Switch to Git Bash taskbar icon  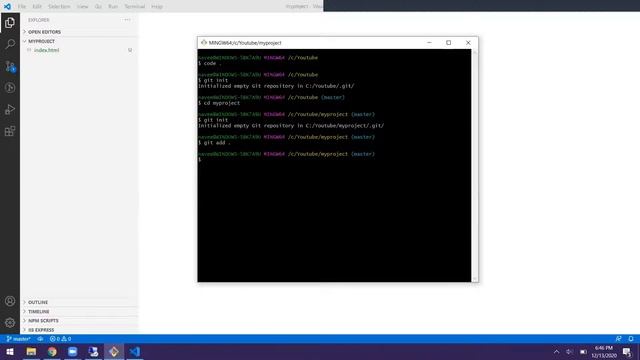pyautogui.click(x=114, y=351)
